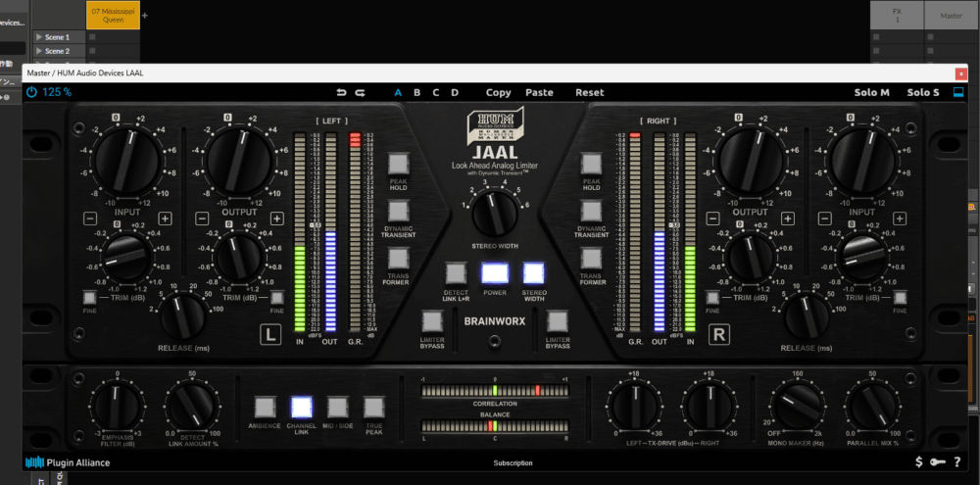Open the dollar sign store icon

(918, 462)
